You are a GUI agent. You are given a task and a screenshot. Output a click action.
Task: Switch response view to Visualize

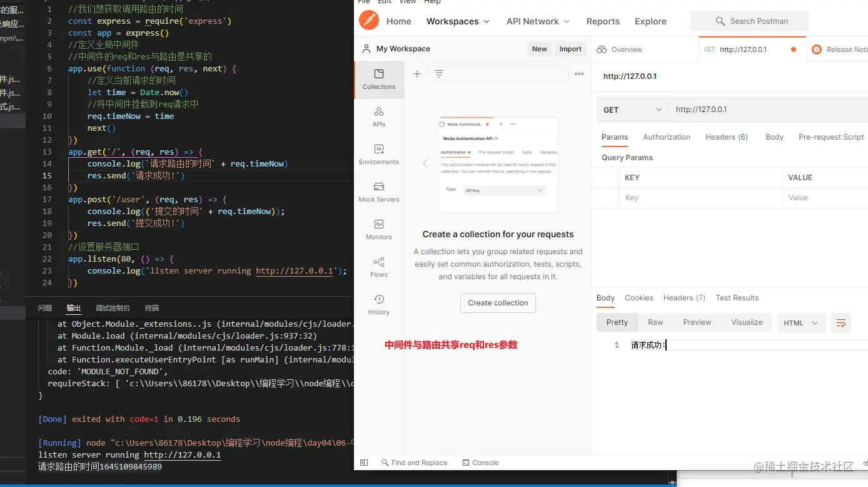[747, 322]
